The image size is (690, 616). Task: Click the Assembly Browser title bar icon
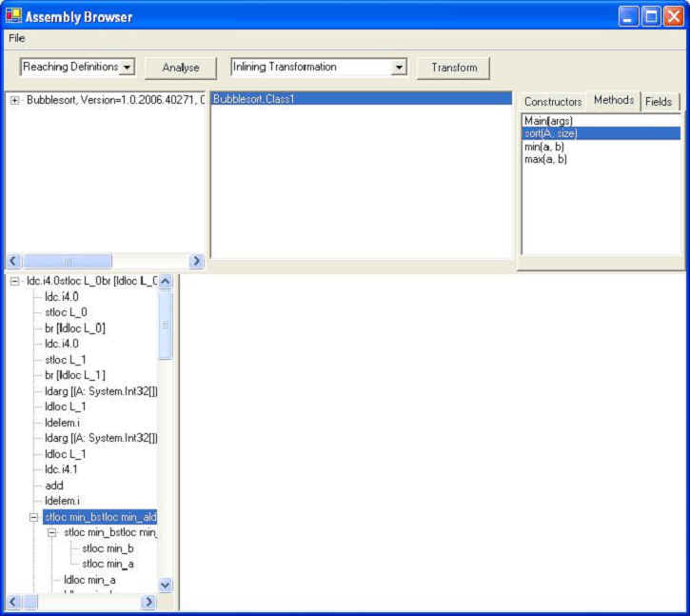click(13, 16)
